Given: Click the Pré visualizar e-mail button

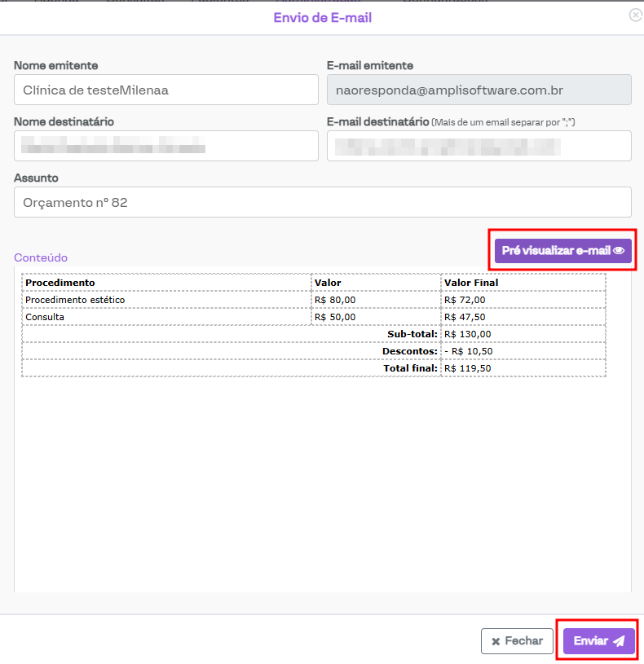Looking at the screenshot, I should click(562, 251).
